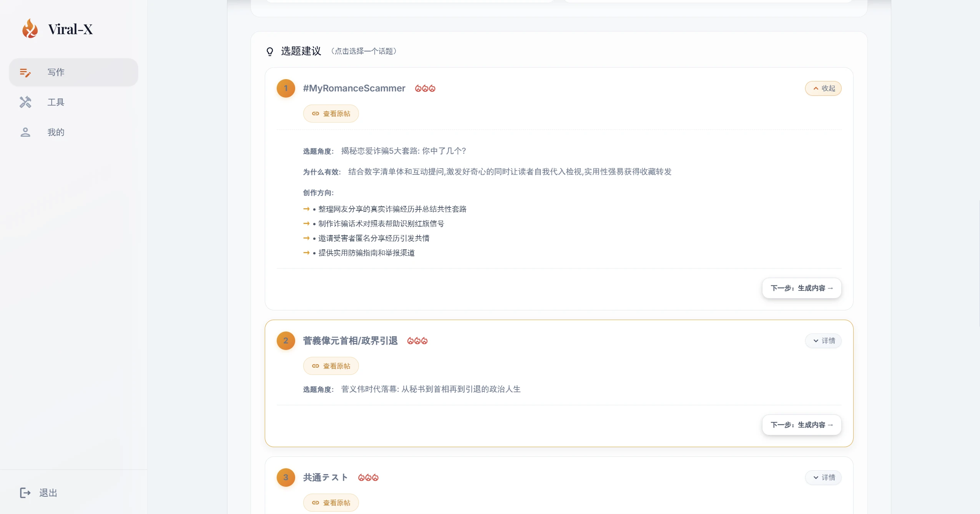Click the Viral-X flame logo icon

coord(30,29)
